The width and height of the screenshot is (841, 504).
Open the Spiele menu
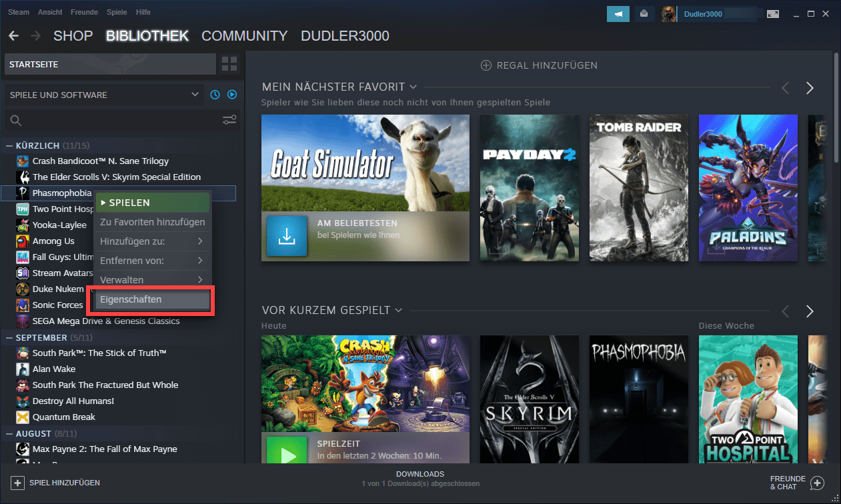118,12
